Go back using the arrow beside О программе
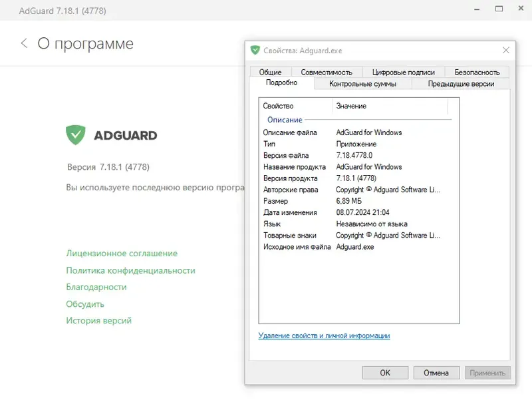Screen dimensions: 532x406 pos(24,43)
